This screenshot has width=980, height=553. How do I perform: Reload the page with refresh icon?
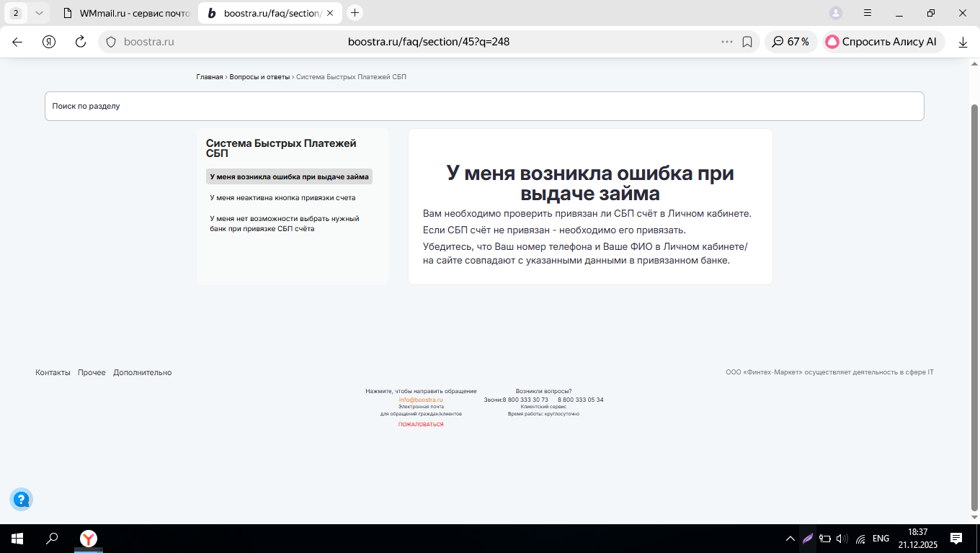[81, 42]
